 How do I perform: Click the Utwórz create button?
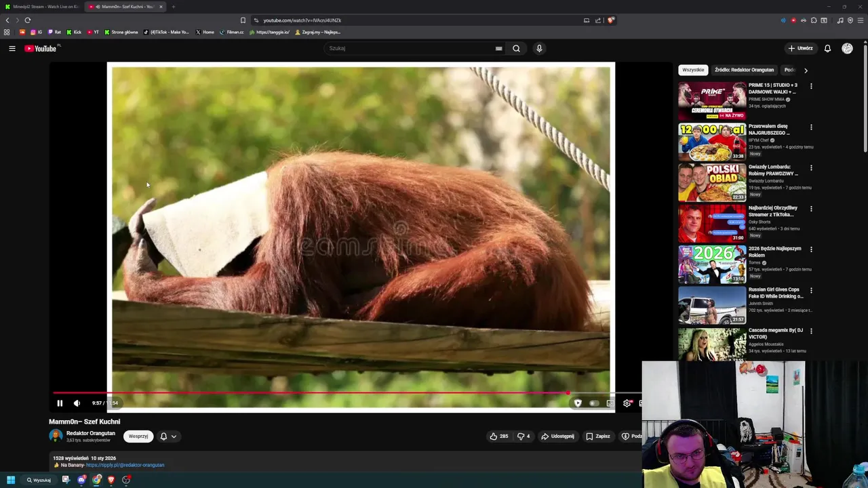point(800,48)
